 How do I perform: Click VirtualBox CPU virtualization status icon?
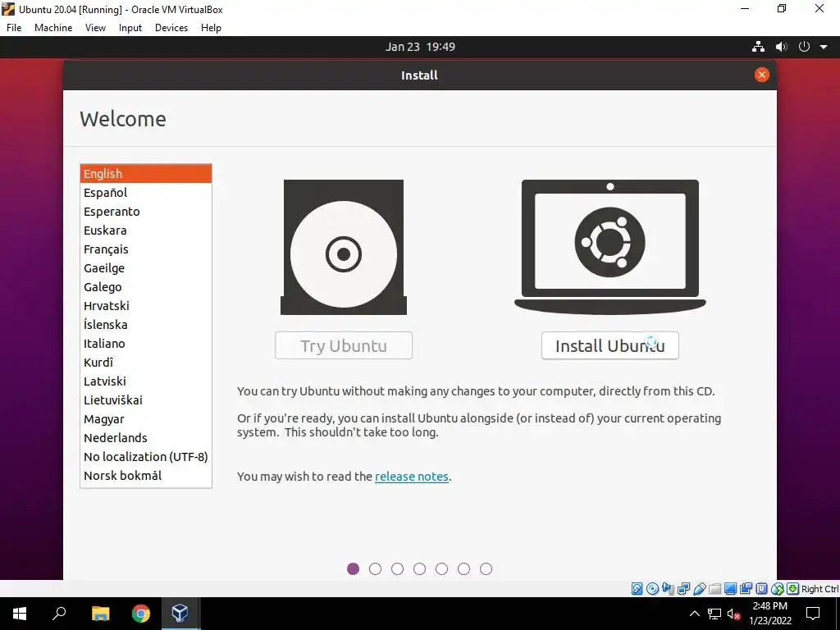click(761, 589)
